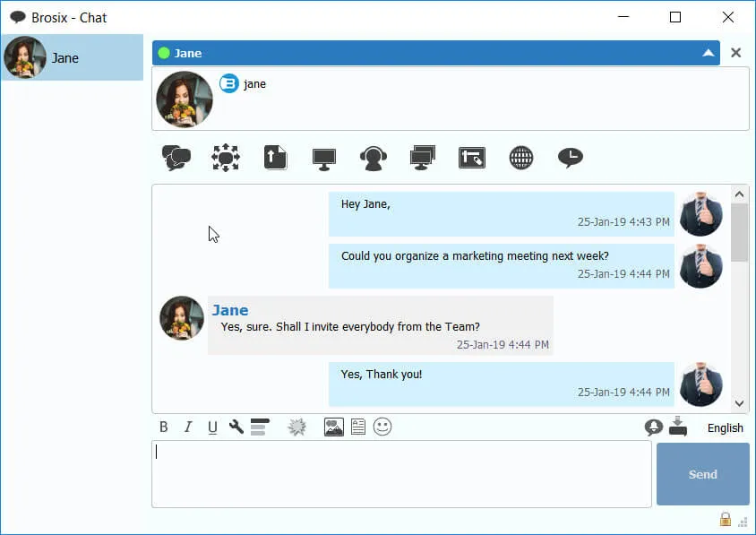The image size is (756, 535).
Task: Click the Send button
Action: coord(702,474)
